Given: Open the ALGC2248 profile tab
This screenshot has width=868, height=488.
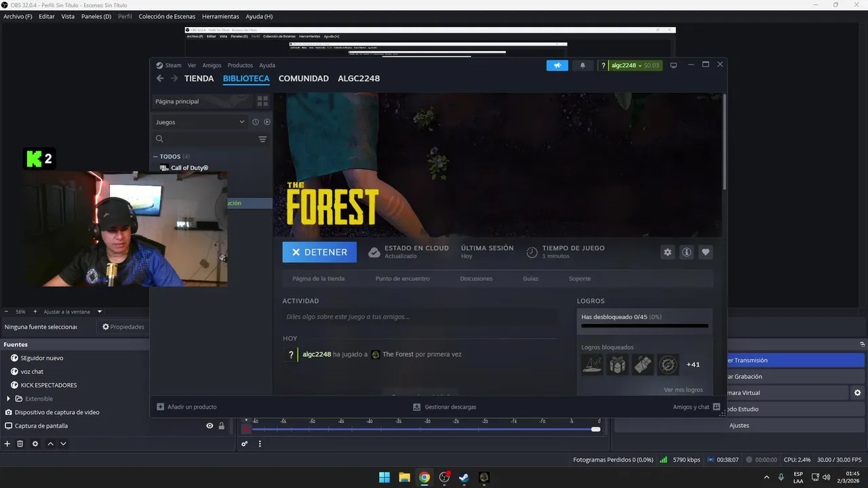Looking at the screenshot, I should tap(359, 79).
